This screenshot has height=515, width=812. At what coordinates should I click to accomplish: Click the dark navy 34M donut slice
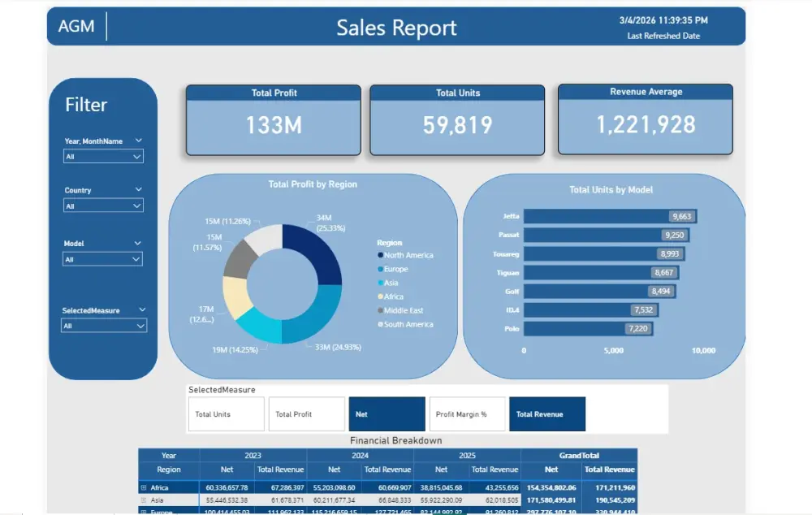coord(316,250)
